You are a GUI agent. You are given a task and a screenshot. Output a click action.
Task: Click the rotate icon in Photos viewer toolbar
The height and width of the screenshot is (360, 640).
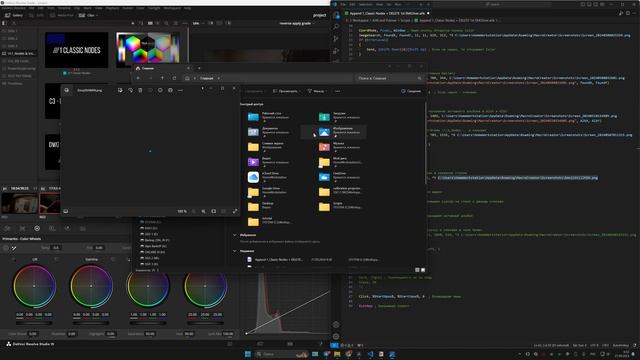coord(130,90)
